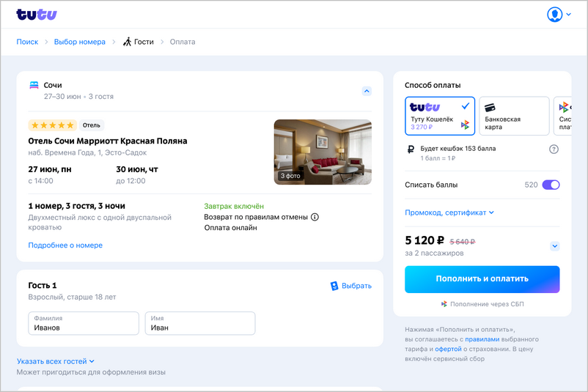The height and width of the screenshot is (392, 588).
Task: Click Будет кешбэк 153 балла text
Action: click(x=458, y=149)
